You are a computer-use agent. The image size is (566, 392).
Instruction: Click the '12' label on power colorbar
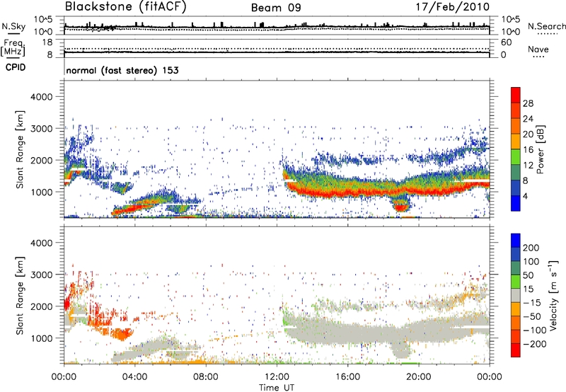click(x=528, y=166)
